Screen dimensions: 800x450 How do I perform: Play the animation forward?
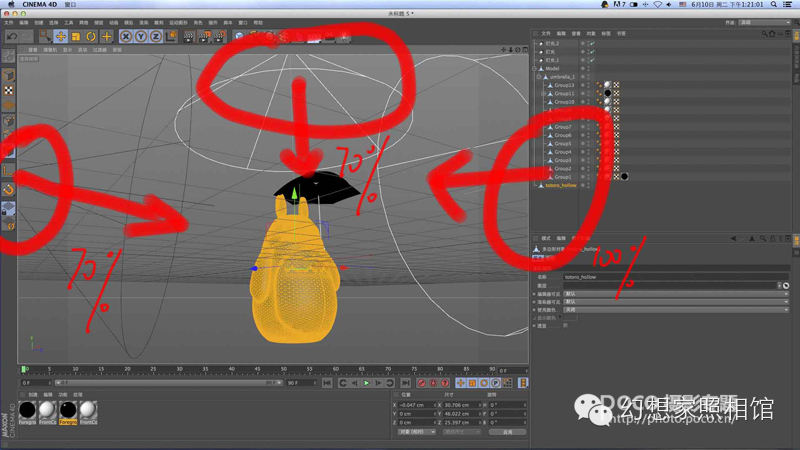[x=366, y=383]
